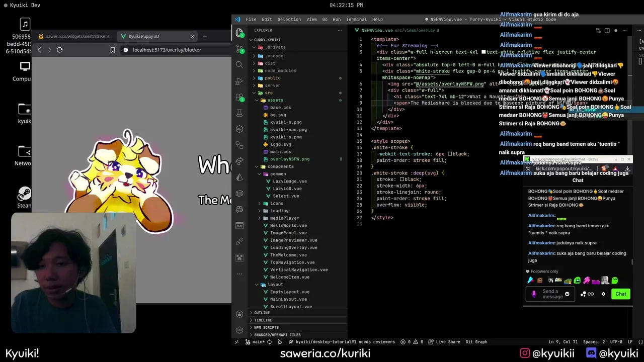Click the errors and warnings count in the status bar
The image size is (644, 362).
(412, 342)
